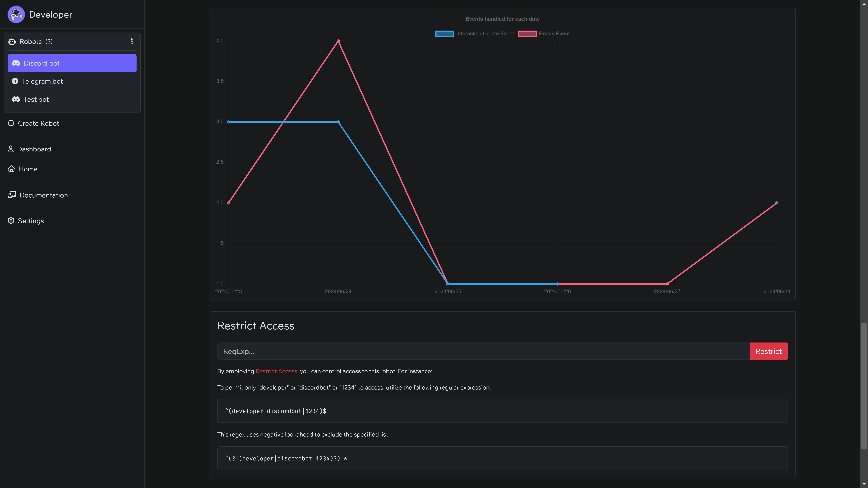This screenshot has height=488, width=868.
Task: Focus the RegExp input field
Action: pos(483,351)
